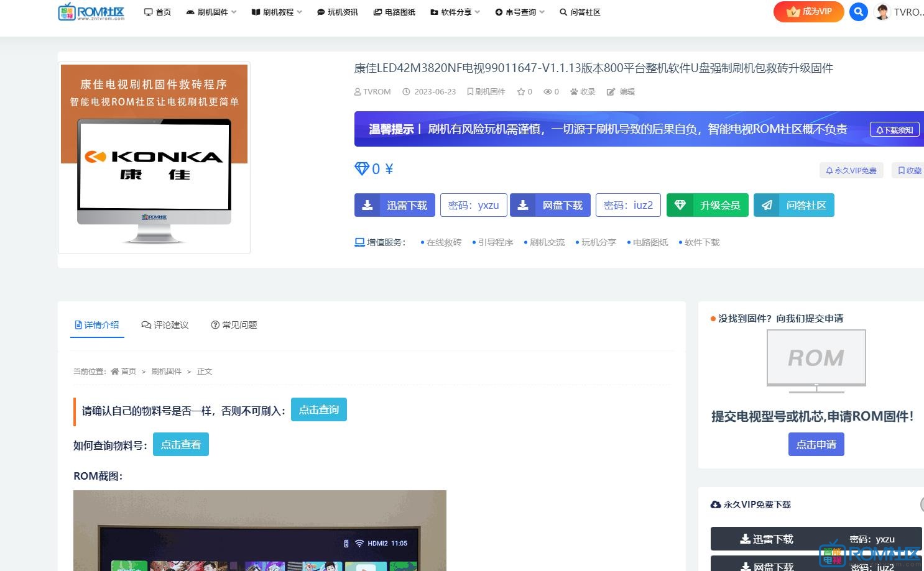The width and height of the screenshot is (924, 571).
Task: Click 点击查询 button
Action: click(319, 410)
